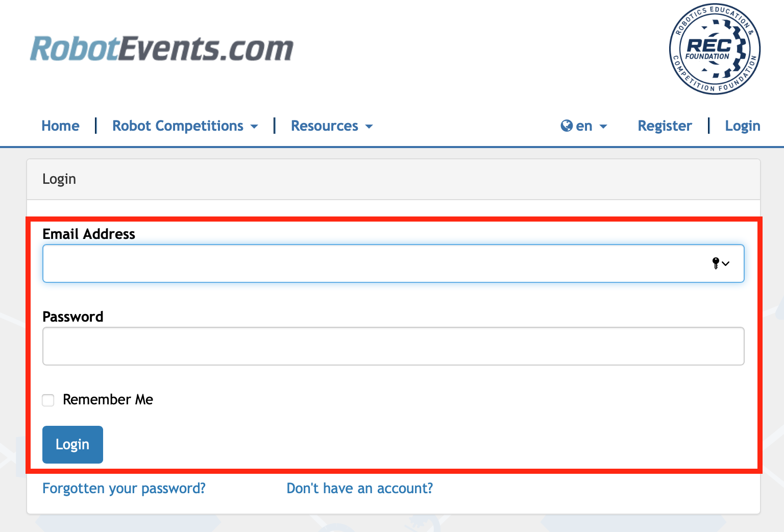The image size is (784, 532).
Task: Tick the Remember Me checkbox
Action: click(x=48, y=400)
